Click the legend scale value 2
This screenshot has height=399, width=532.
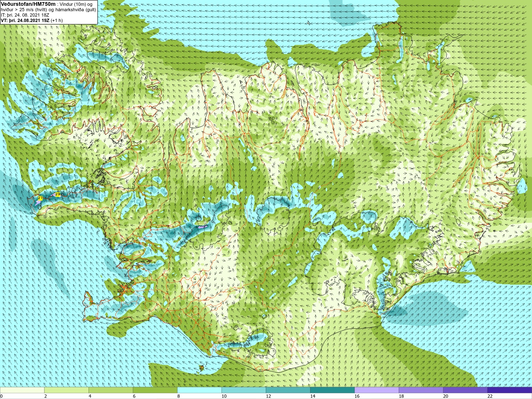46,396
